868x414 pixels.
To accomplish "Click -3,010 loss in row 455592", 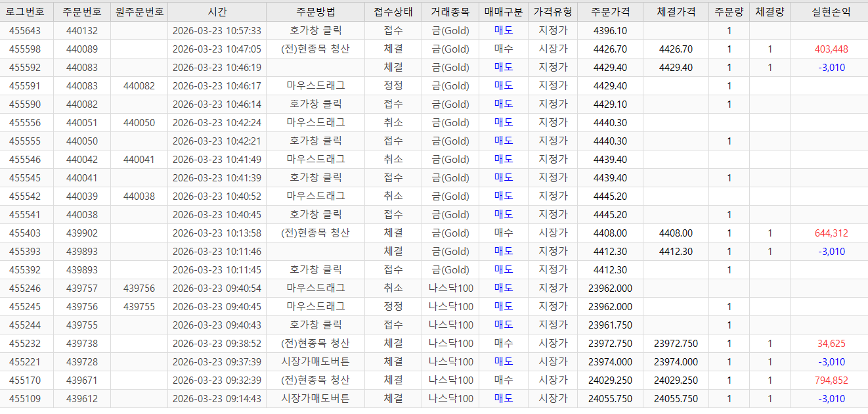I will [x=831, y=68].
